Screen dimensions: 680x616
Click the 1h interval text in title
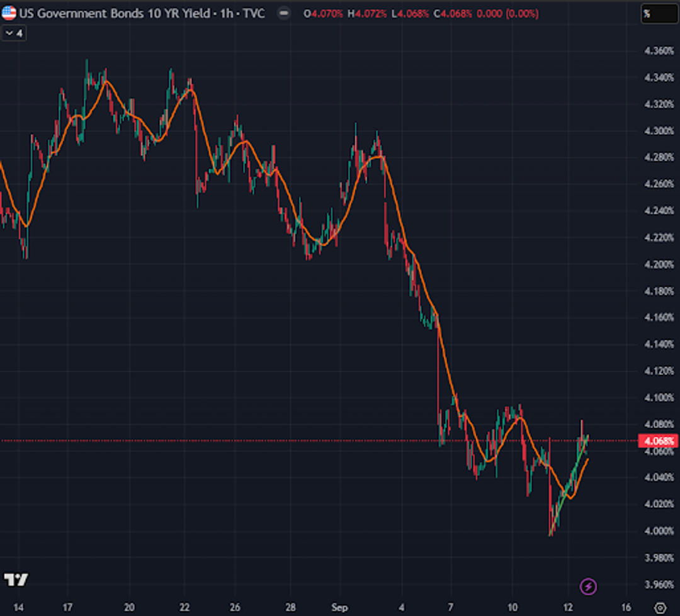point(227,13)
